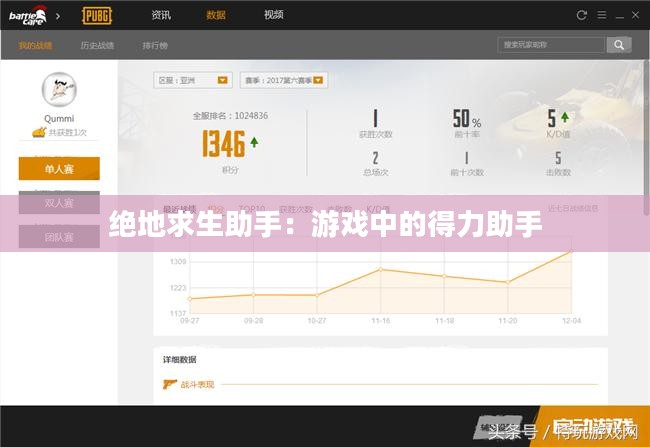650x447 pixels.
Task: Open the 视频 tab
Action: point(274,15)
